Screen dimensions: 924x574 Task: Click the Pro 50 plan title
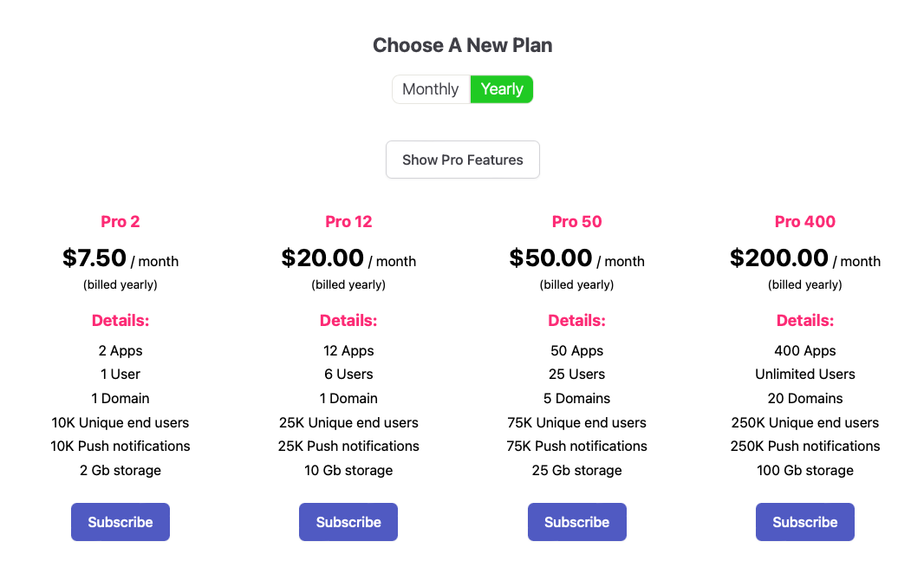click(576, 222)
